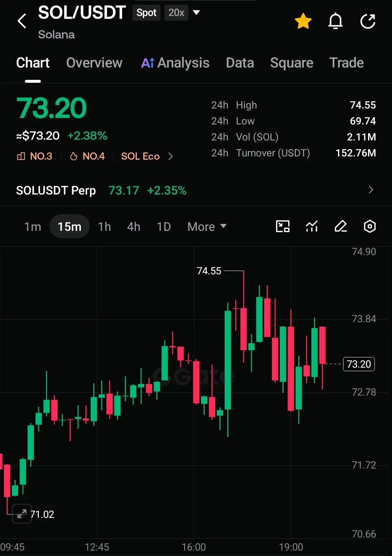The image size is (392, 556).
Task: Select the 1h timeframe
Action: [x=105, y=226]
